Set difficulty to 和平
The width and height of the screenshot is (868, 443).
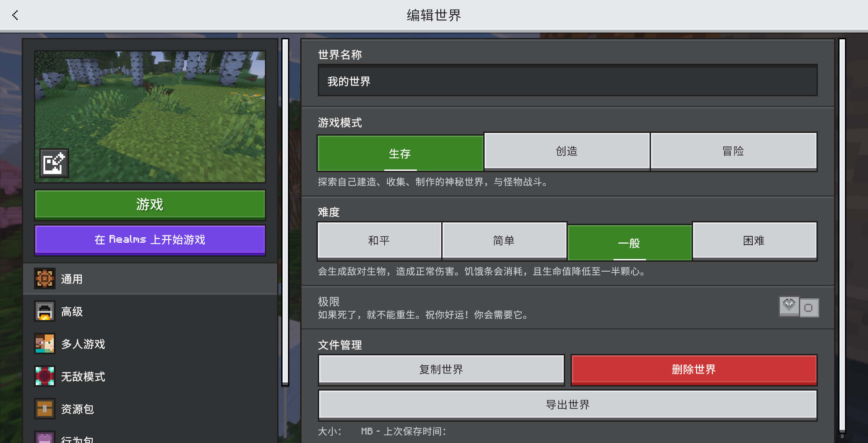coord(379,240)
